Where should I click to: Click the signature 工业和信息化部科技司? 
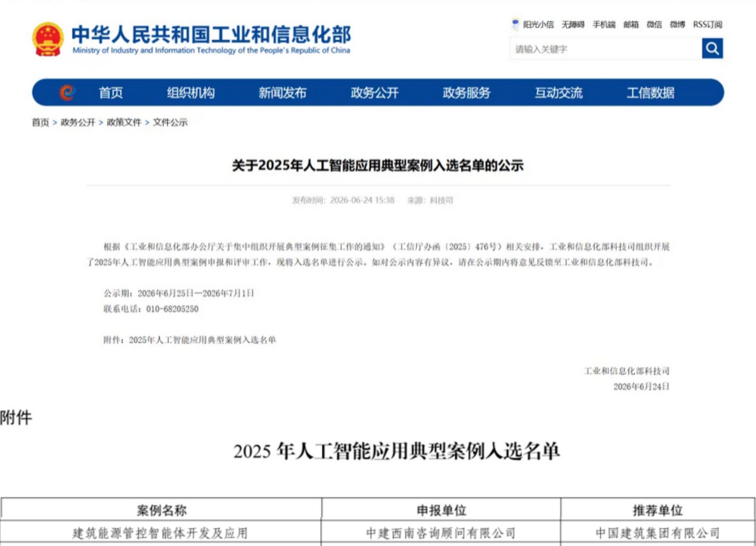(626, 371)
